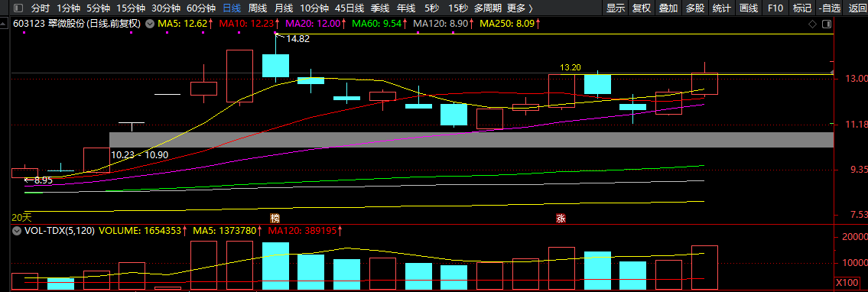Click the 榜 marker icon on the chart
Viewport: 868px width, 292px height.
coord(275,217)
